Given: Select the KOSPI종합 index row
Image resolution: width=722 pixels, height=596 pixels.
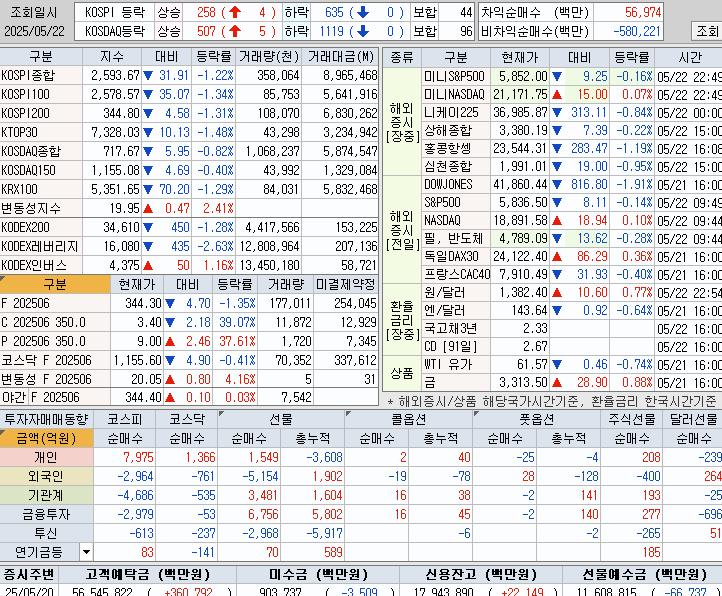Looking at the screenshot, I should 189,75.
